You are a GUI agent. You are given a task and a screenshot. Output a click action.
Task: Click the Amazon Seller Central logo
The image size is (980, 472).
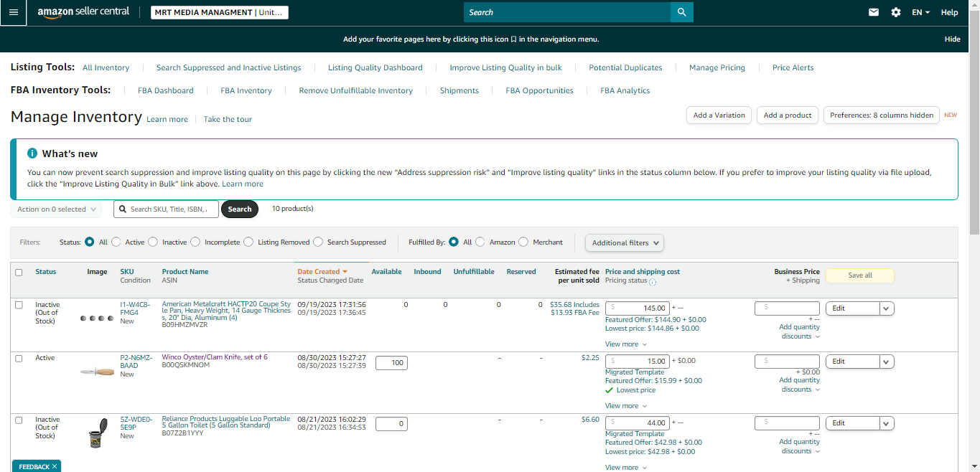83,12
